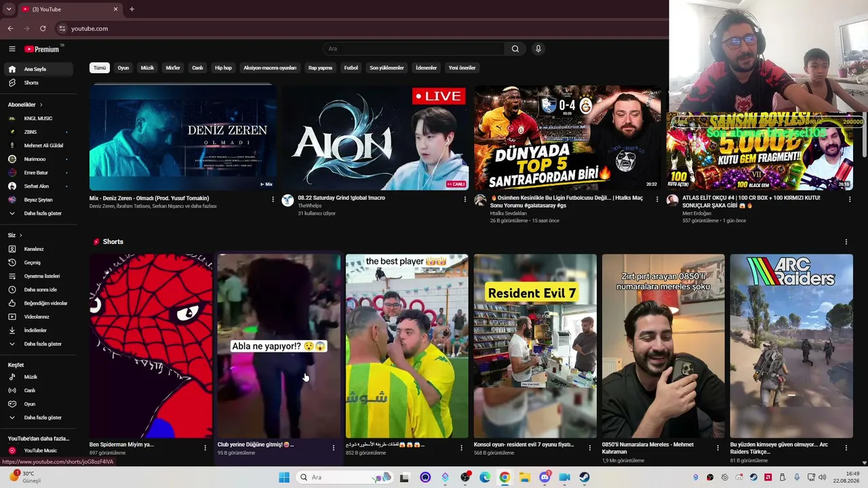This screenshot has width=868, height=488.
Task: Open KNGL MUSIC subscription channel
Action: (x=39, y=119)
